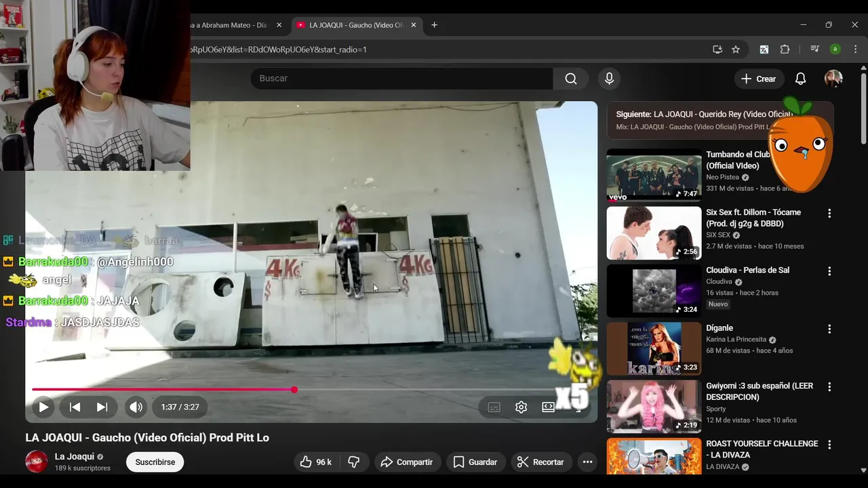Viewport: 868px width, 488px height.
Task: Open the La Joaqui channel name link
Action: coord(75,457)
